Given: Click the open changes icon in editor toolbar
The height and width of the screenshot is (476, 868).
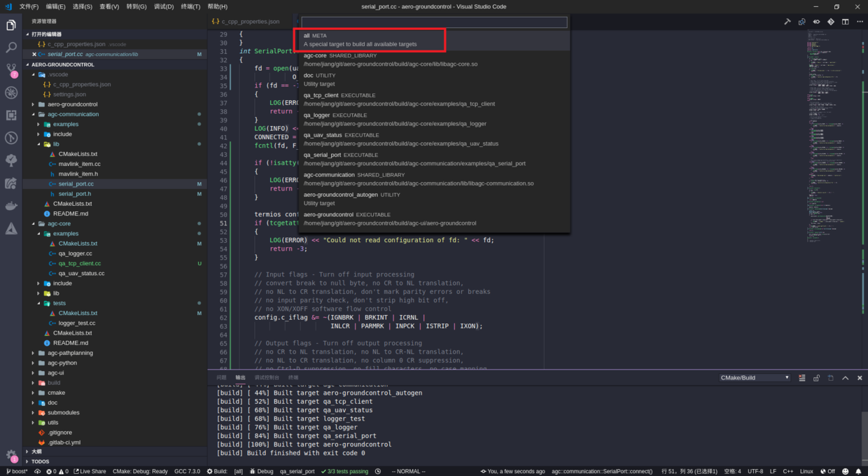Looking at the screenshot, I should click(802, 22).
